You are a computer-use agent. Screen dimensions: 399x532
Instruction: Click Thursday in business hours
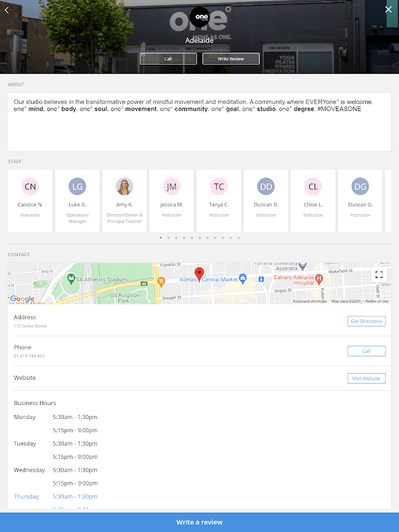tap(26, 496)
